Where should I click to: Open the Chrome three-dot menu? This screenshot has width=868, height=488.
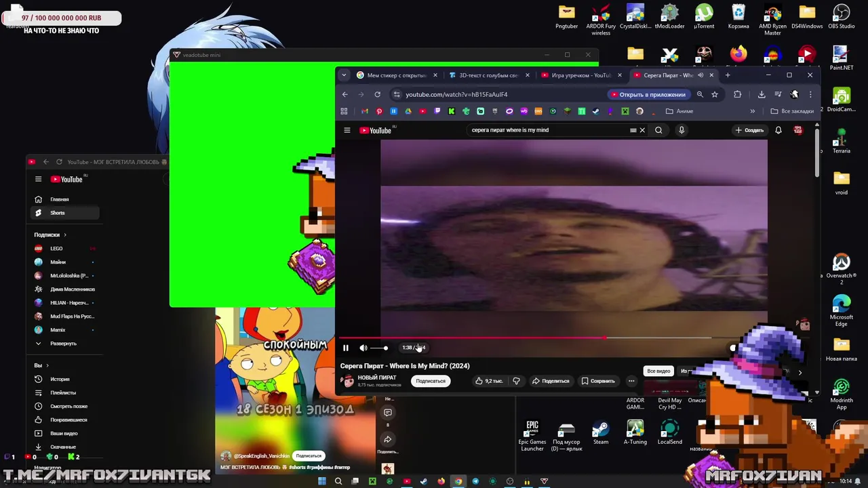(x=810, y=94)
